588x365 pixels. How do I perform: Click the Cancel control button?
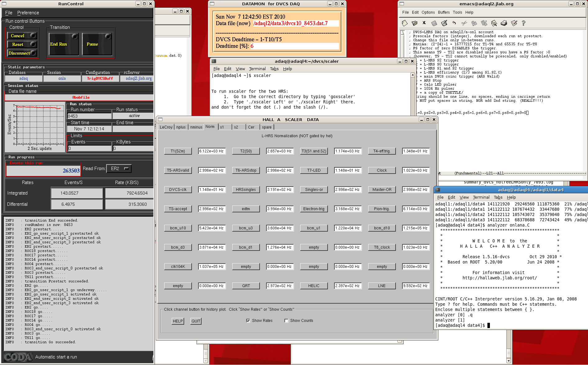(22, 36)
